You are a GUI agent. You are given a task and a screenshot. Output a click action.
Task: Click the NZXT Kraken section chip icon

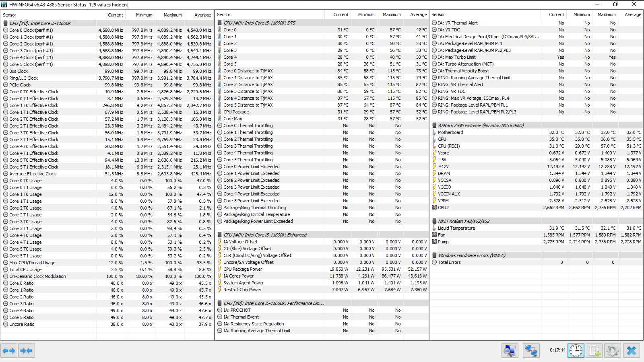[434, 221]
